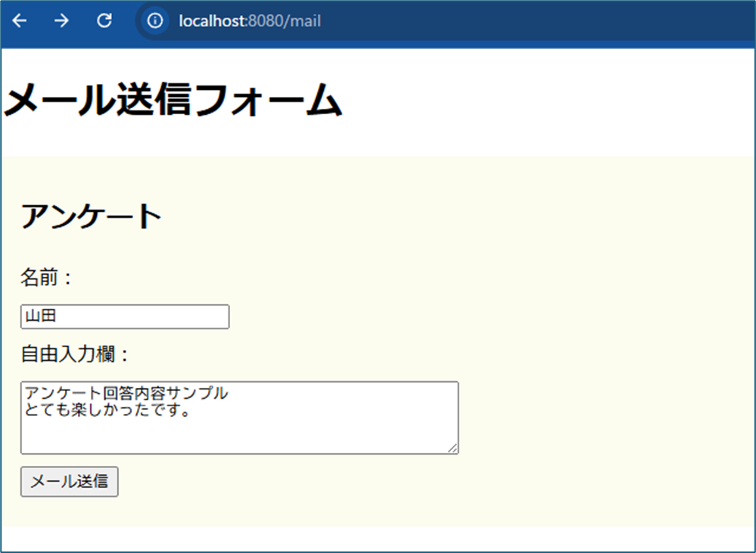Click the アンケート section heading
Viewport: 756px width, 553px height.
coord(91,217)
